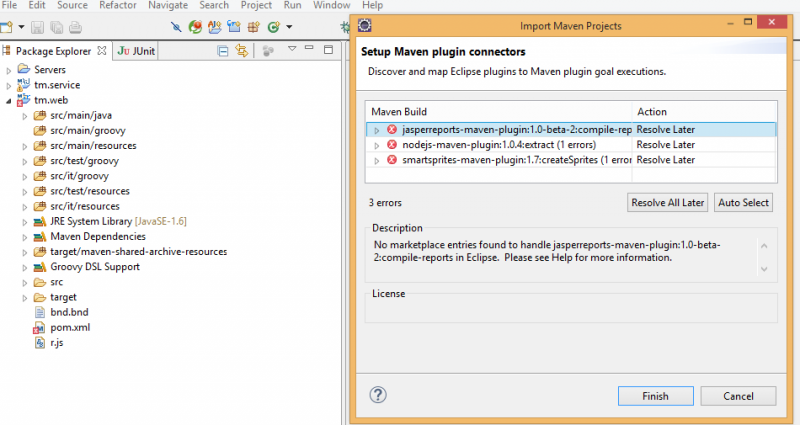This screenshot has height=425, width=800.
Task: Click the Save toolbar icon
Action: coord(37,27)
